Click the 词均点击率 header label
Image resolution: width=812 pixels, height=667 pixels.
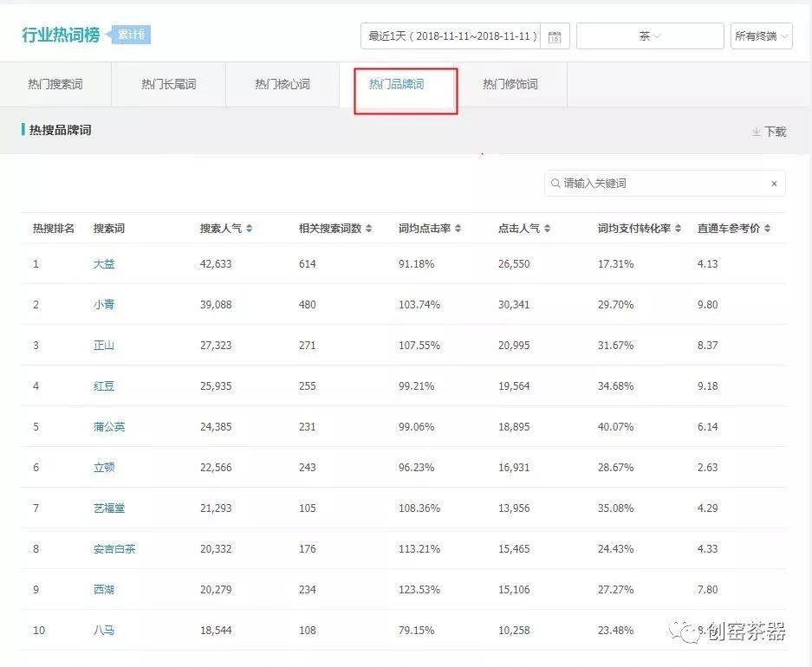pyautogui.click(x=425, y=228)
